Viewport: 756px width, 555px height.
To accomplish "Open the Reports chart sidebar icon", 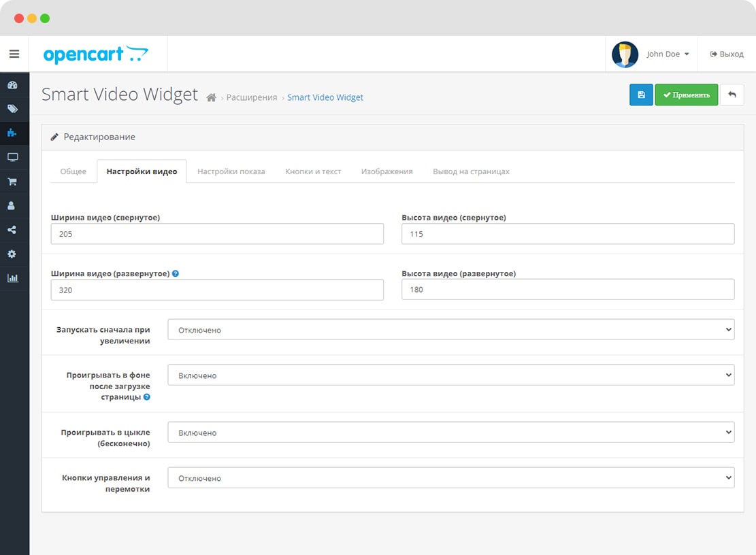I will tap(12, 278).
